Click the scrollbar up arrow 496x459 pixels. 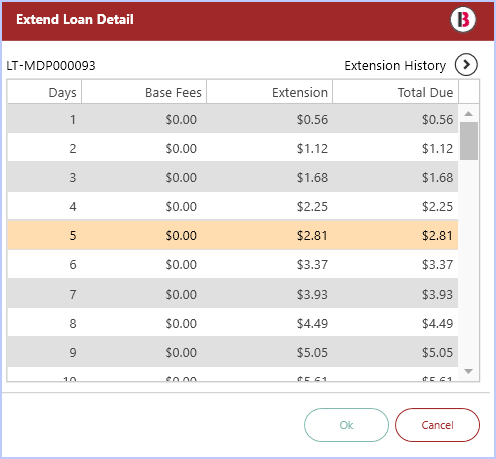pyautogui.click(x=468, y=114)
